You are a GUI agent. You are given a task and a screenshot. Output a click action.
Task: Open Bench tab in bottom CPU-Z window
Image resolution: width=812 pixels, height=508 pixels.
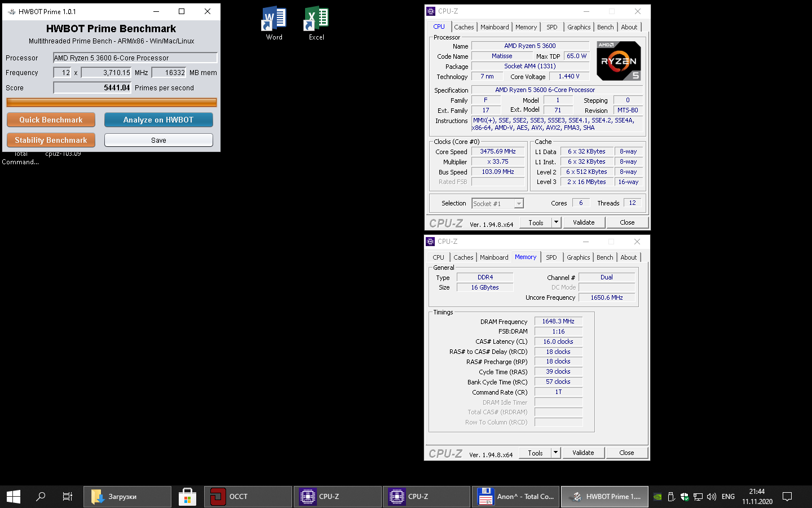tap(605, 257)
